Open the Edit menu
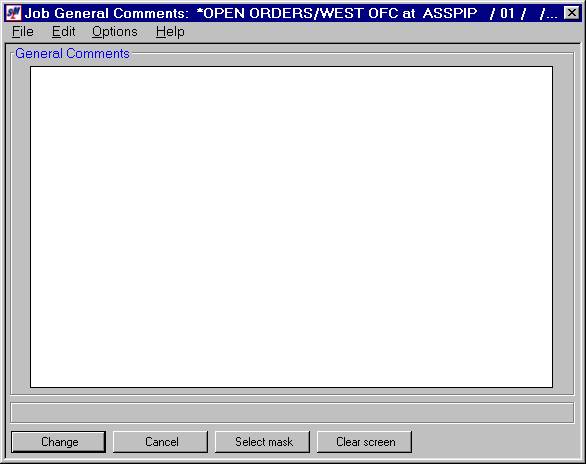Image resolution: width=586 pixels, height=464 pixels. (x=64, y=32)
